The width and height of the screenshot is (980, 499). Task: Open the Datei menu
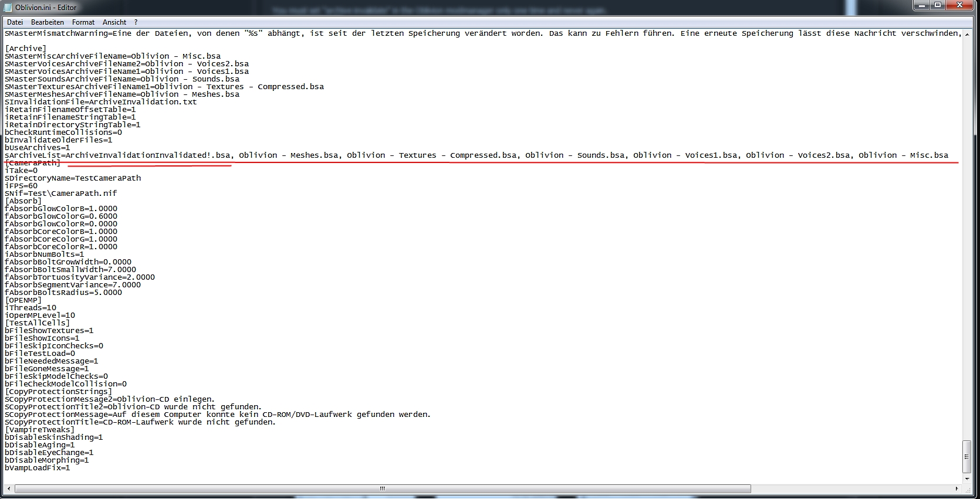15,22
